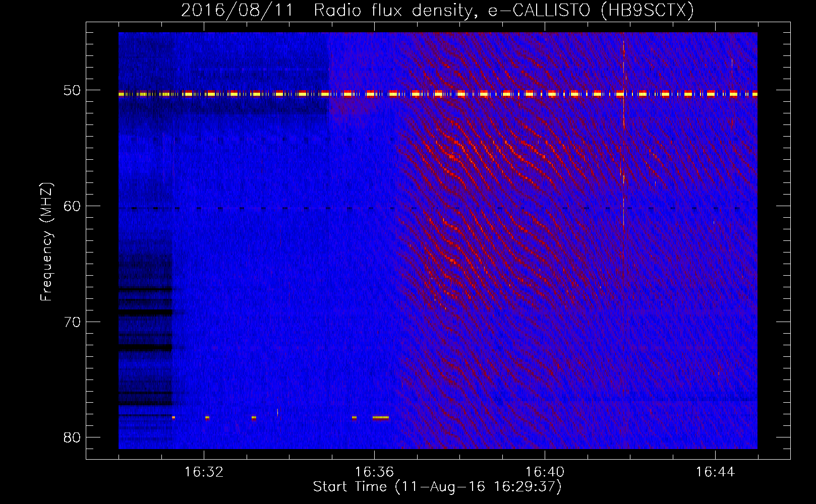The width and height of the screenshot is (816, 504).
Task: Click the '16:36' time tick label
Action: click(374, 472)
